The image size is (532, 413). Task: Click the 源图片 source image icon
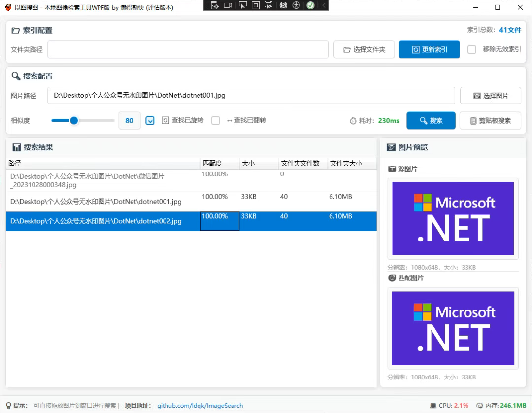tap(392, 168)
